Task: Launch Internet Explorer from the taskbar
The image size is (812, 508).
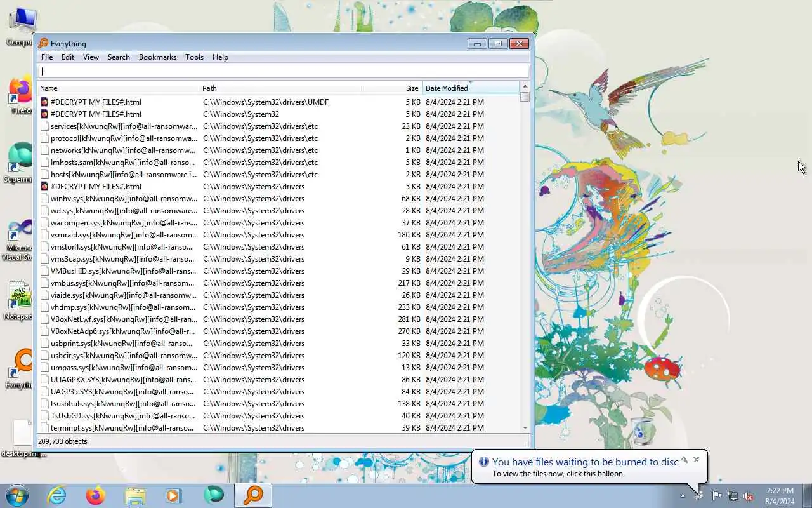Action: pyautogui.click(x=57, y=495)
